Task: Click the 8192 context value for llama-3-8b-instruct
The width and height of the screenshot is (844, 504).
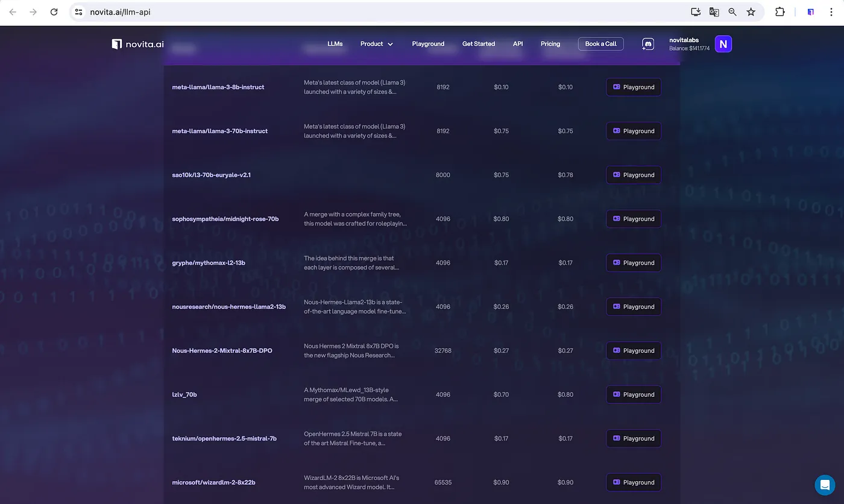Action: point(443,87)
